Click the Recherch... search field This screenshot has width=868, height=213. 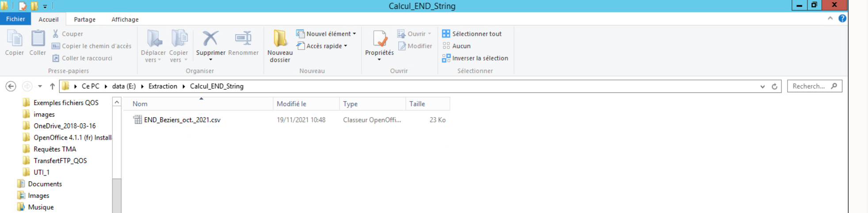pos(809,86)
